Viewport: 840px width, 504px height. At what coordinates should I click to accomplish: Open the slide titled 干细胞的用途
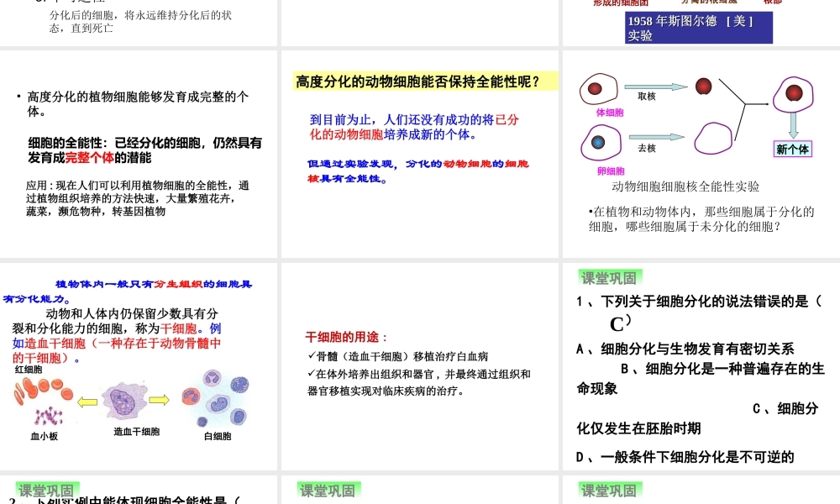[x=419, y=366]
